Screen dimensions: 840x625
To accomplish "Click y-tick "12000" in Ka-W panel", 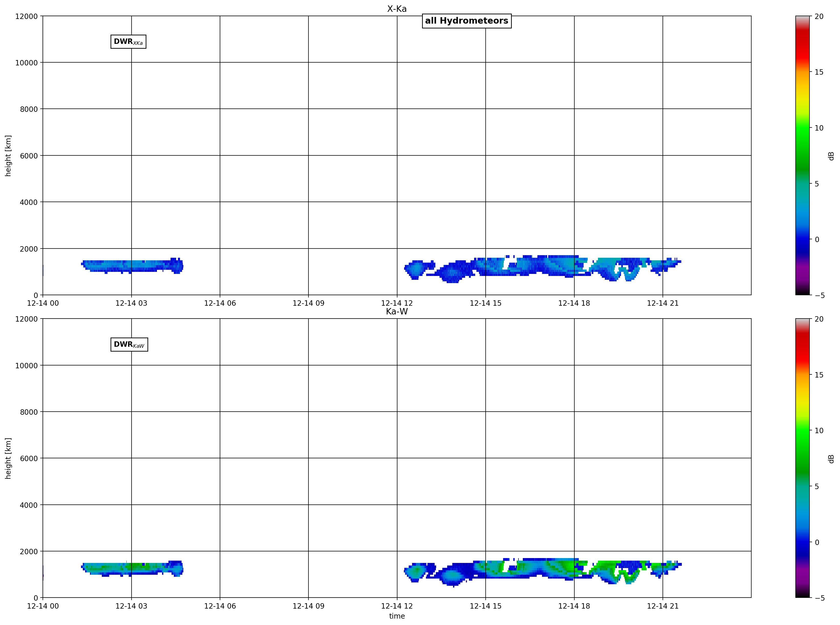I will coord(26,319).
